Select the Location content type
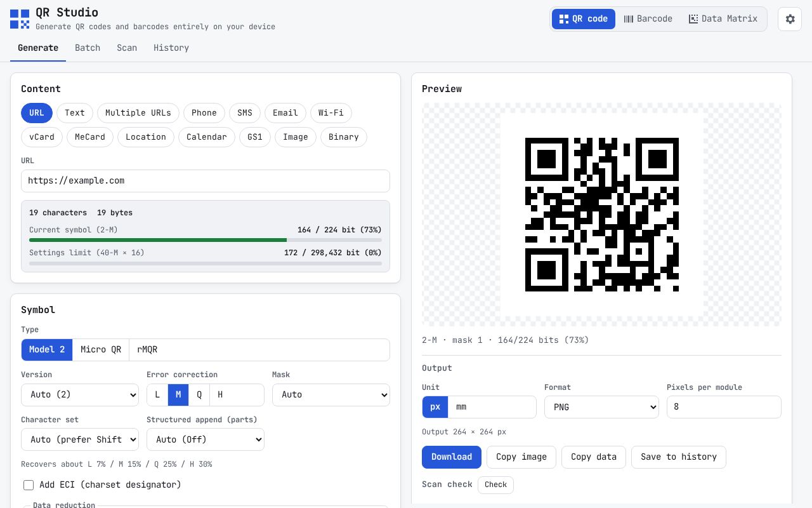This screenshot has height=508, width=812. tap(146, 137)
